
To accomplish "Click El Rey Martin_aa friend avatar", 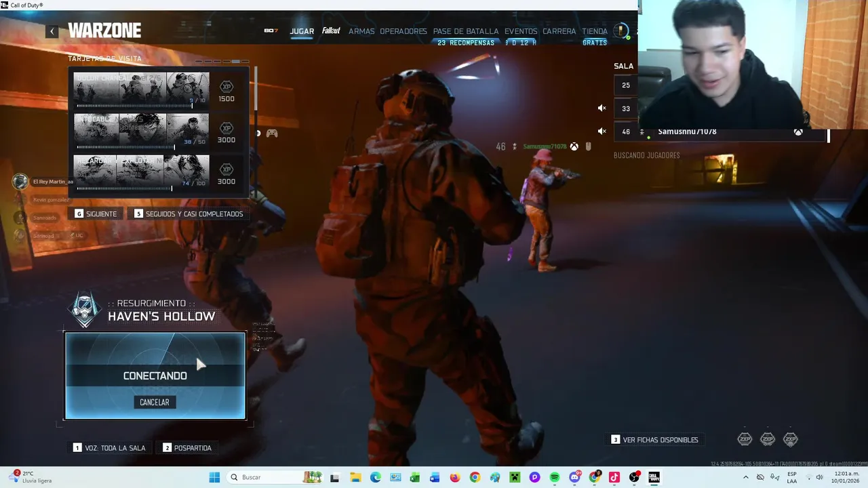I will tap(20, 181).
